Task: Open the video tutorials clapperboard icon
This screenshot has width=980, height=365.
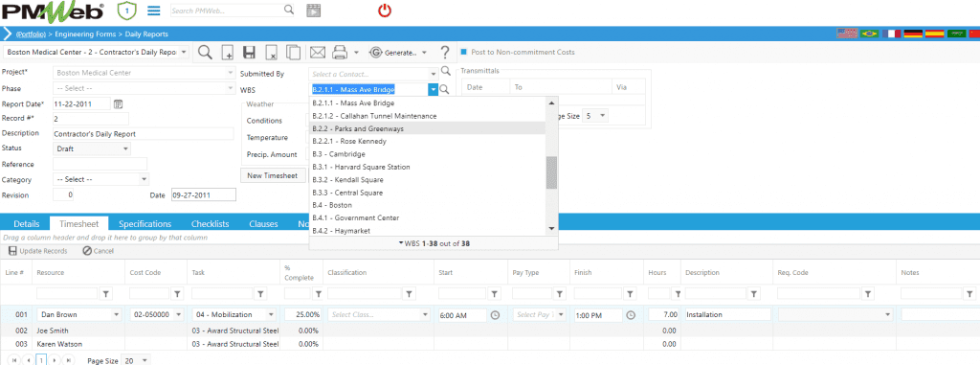Action: [313, 11]
